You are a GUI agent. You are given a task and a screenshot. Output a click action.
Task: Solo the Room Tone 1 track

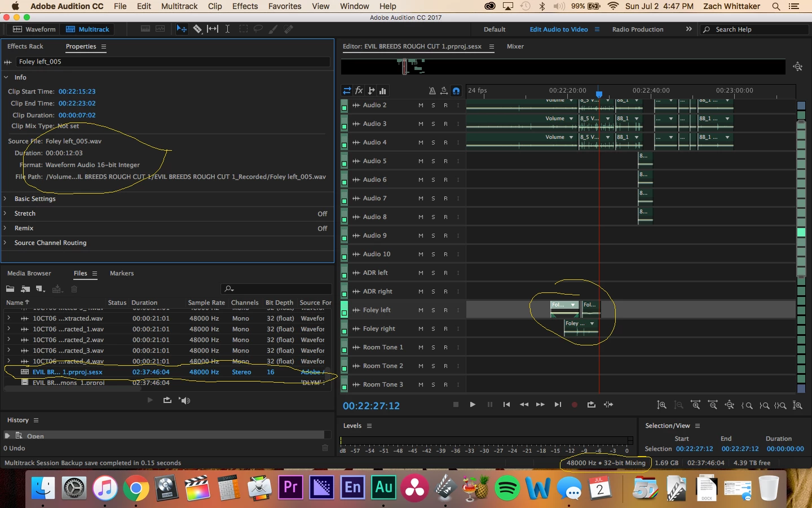433,347
